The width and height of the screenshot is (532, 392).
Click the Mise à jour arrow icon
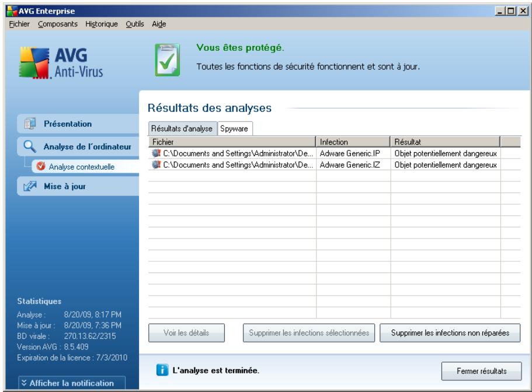coord(30,186)
